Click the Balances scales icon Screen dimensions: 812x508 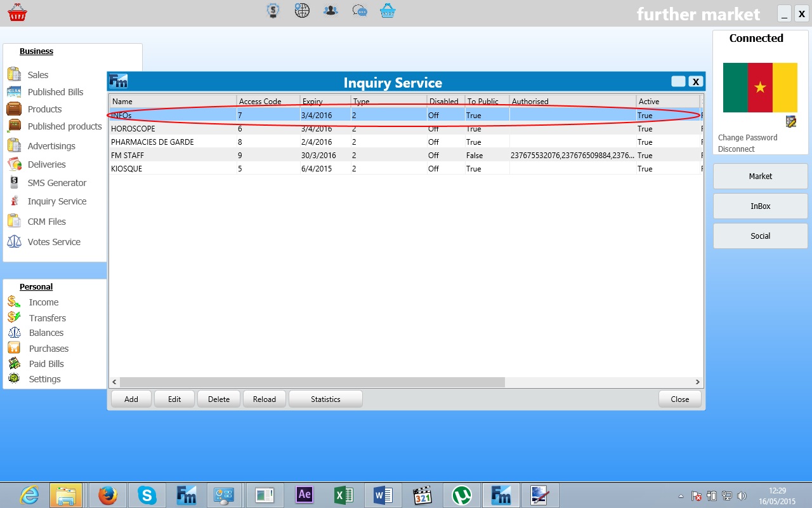coord(14,332)
